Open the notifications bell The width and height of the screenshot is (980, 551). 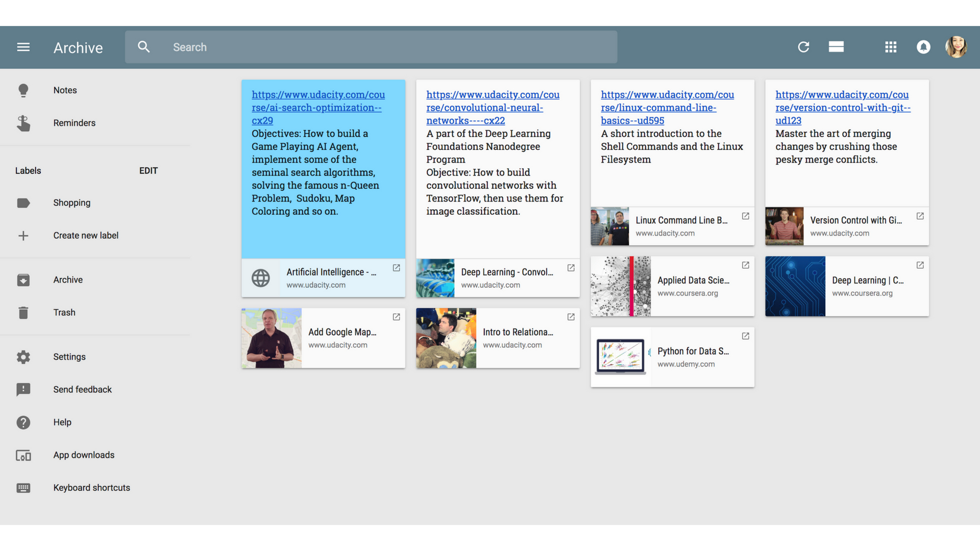tap(923, 47)
